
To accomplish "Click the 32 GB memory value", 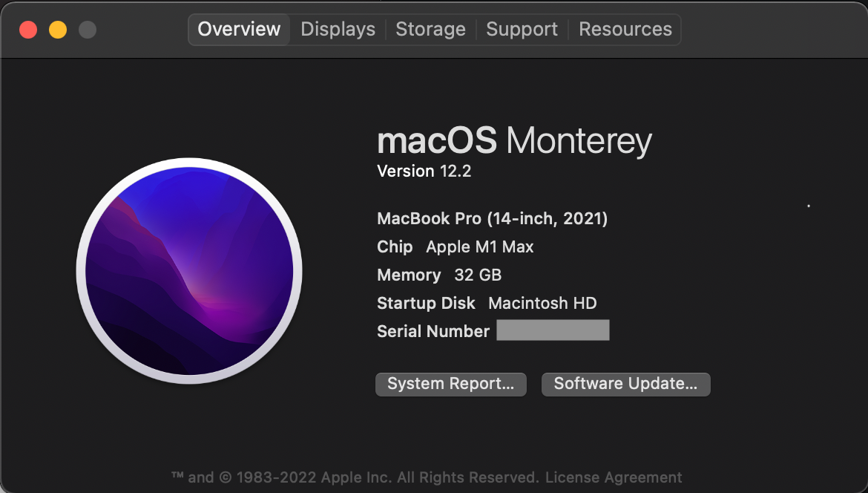I will pyautogui.click(x=478, y=275).
